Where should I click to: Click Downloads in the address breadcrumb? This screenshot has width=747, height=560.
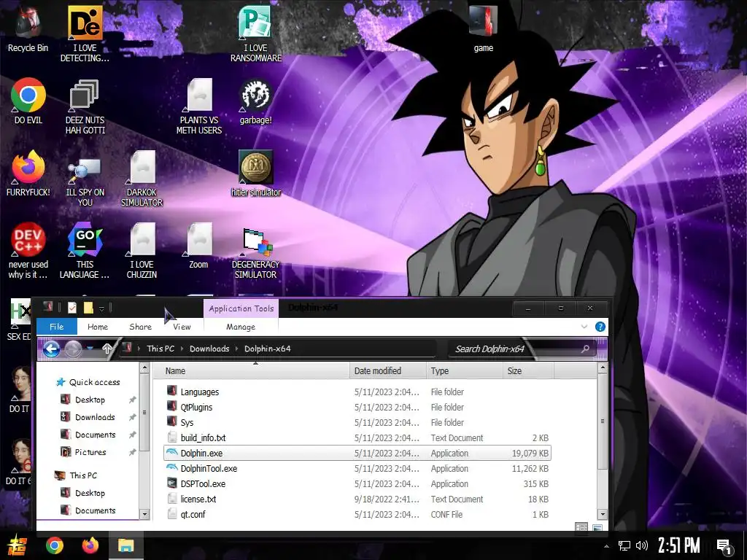[x=209, y=349]
